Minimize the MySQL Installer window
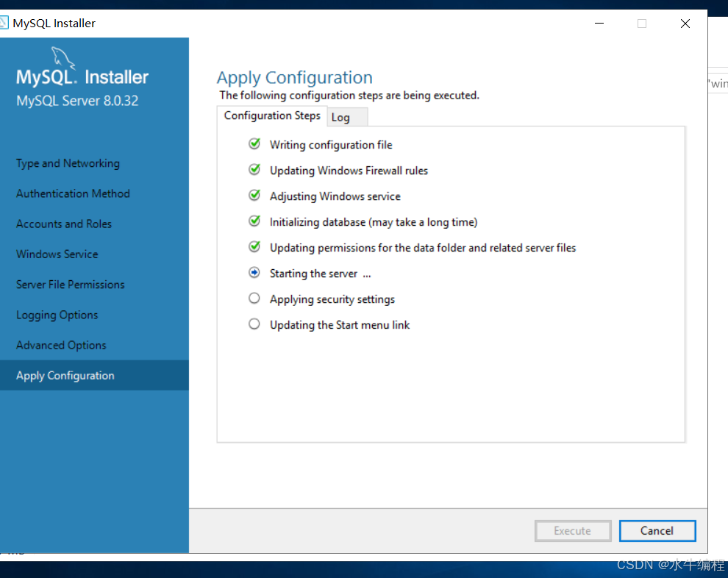The width and height of the screenshot is (728, 578). [x=599, y=24]
